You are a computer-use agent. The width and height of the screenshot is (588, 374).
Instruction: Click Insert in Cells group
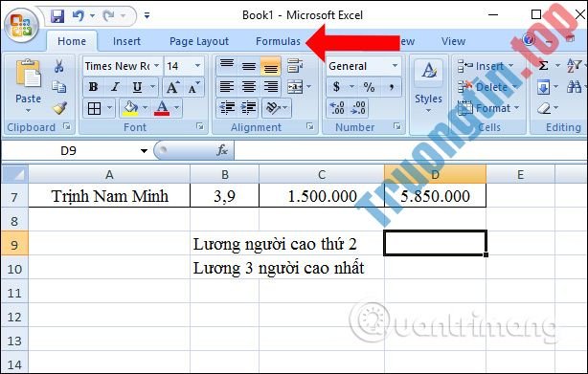[486, 66]
